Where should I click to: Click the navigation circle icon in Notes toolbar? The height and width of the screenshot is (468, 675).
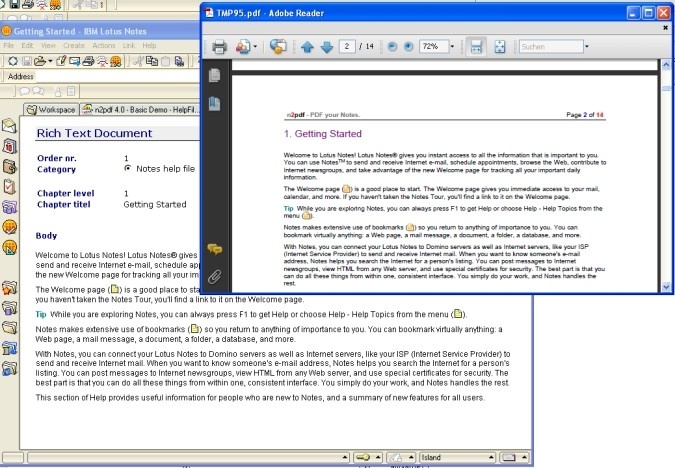tap(13, 61)
